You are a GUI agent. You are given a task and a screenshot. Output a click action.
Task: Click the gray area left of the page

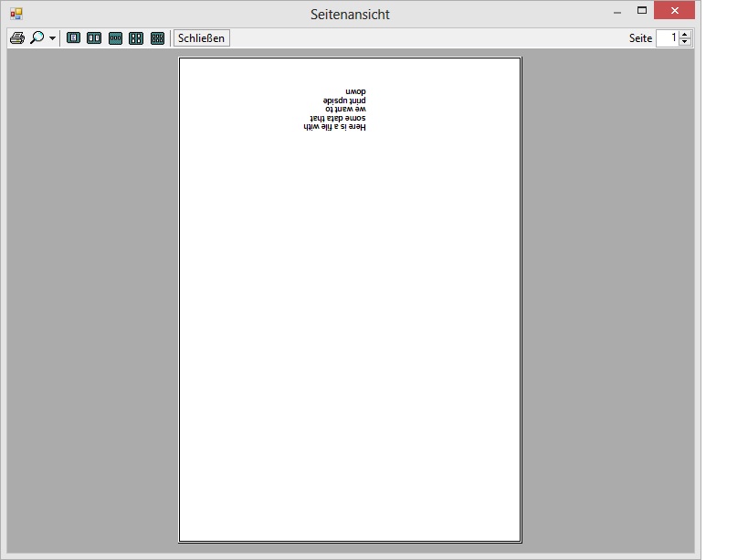coord(91,301)
